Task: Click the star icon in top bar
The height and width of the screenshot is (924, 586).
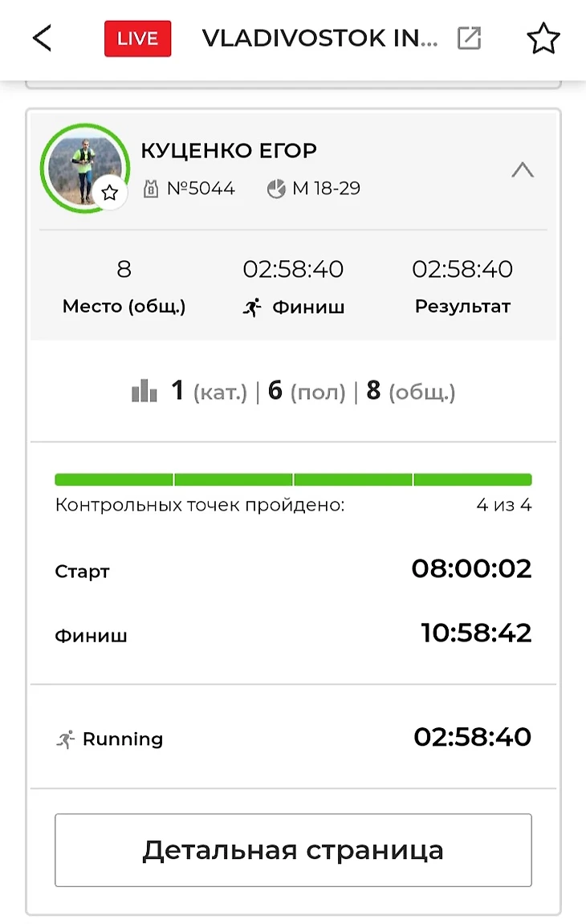Action: [x=543, y=39]
